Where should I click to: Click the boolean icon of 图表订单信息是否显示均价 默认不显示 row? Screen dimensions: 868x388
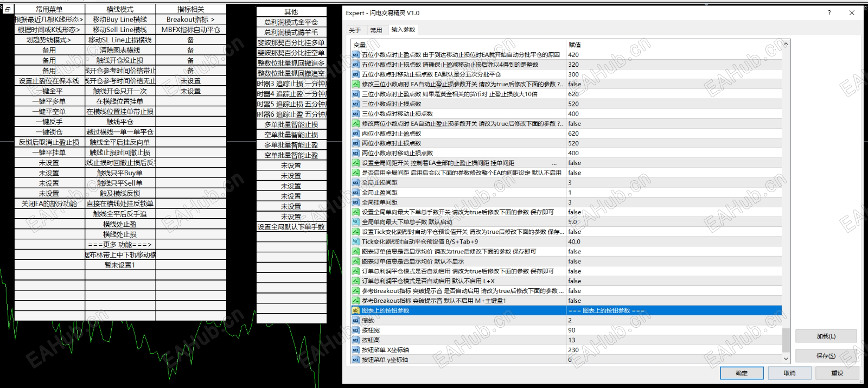pos(356,262)
